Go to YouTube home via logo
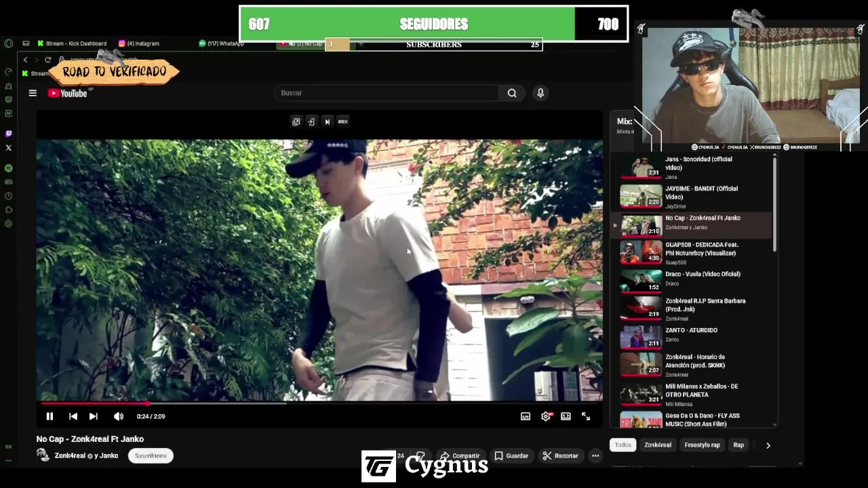 pyautogui.click(x=68, y=94)
